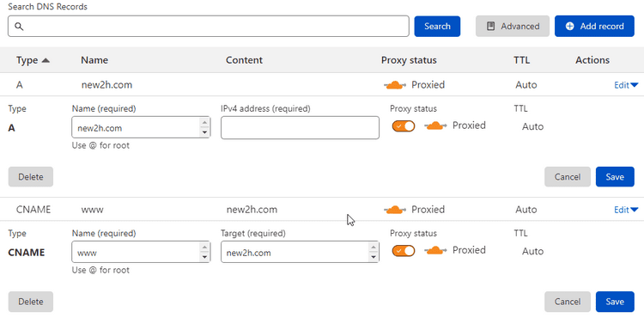
Task: Collapse the new2h.com A record Edit dropdown
Action: click(626, 85)
